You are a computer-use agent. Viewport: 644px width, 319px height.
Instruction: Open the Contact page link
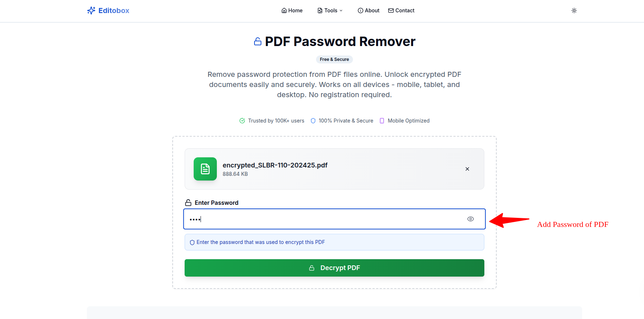(401, 11)
